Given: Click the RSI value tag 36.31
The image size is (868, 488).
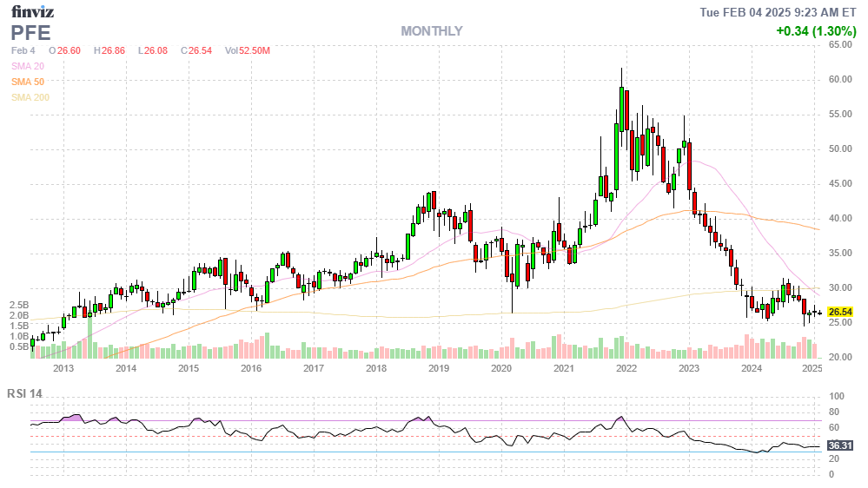Looking at the screenshot, I should tap(840, 446).
